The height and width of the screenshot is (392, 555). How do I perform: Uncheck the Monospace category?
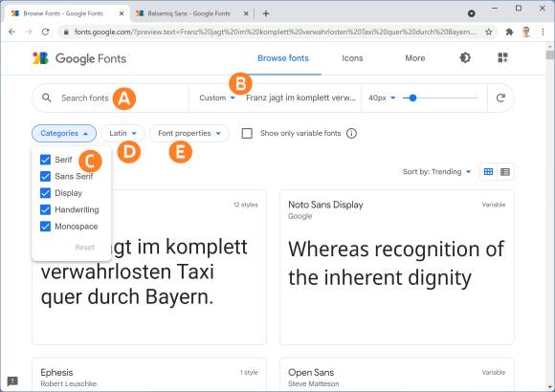pyautogui.click(x=45, y=226)
